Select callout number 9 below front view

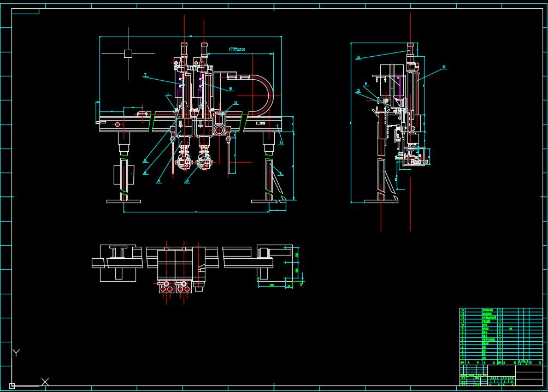(x=159, y=181)
